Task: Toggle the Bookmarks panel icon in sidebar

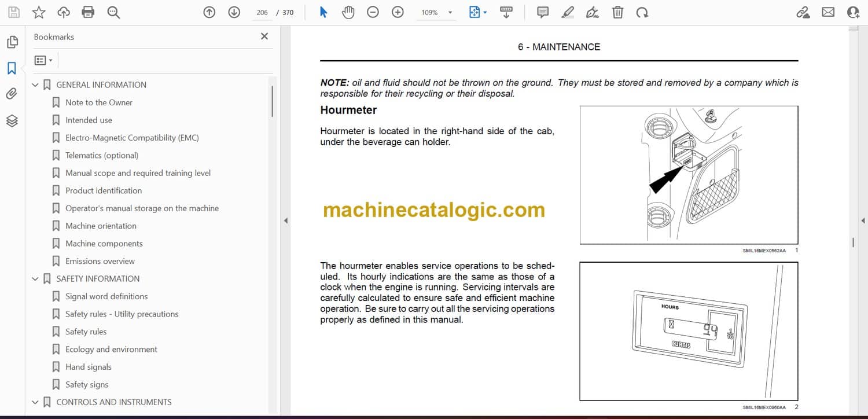Action: tap(12, 68)
